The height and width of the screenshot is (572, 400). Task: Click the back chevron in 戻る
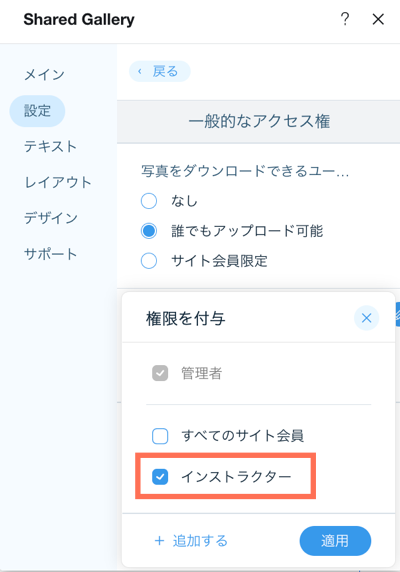tap(140, 72)
